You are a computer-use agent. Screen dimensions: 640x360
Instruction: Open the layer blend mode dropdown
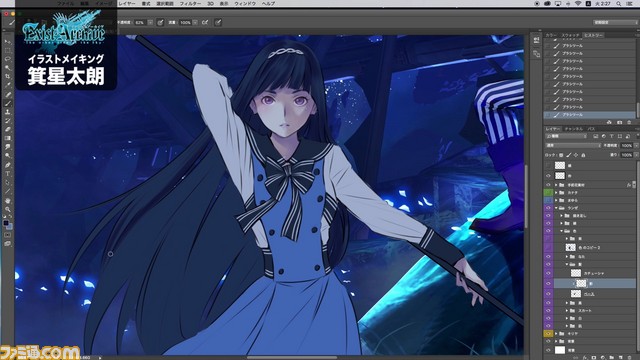(573, 145)
